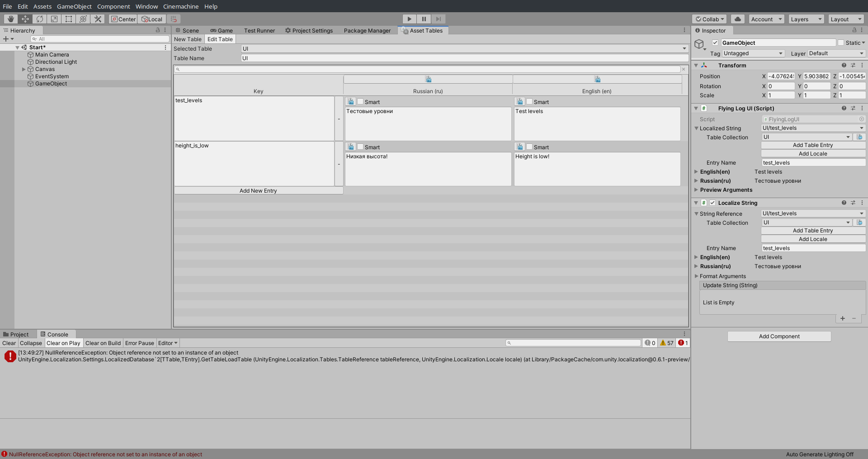Open the Selected Table dropdown
Screen dimensions: 868x459
(465, 49)
